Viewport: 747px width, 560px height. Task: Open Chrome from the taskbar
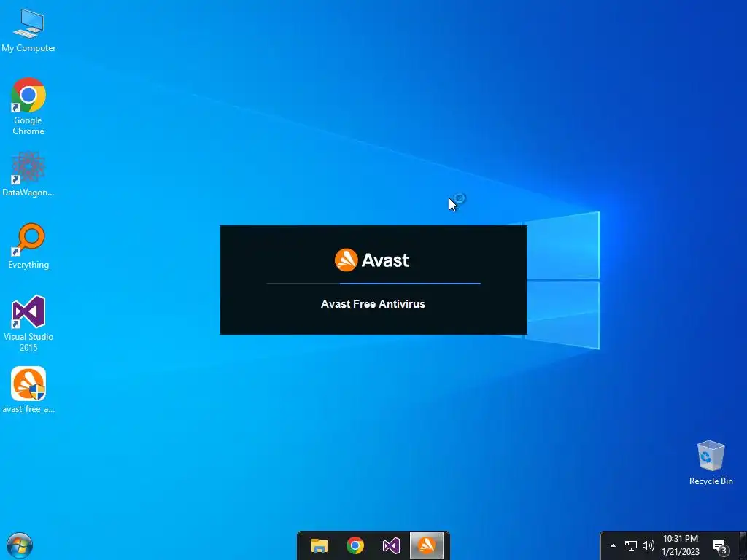[355, 545]
